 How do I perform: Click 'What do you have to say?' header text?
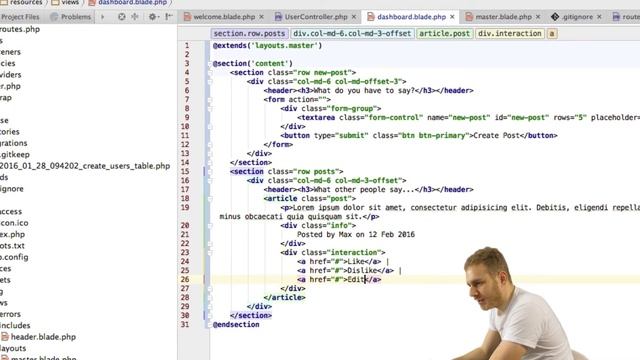(x=364, y=91)
